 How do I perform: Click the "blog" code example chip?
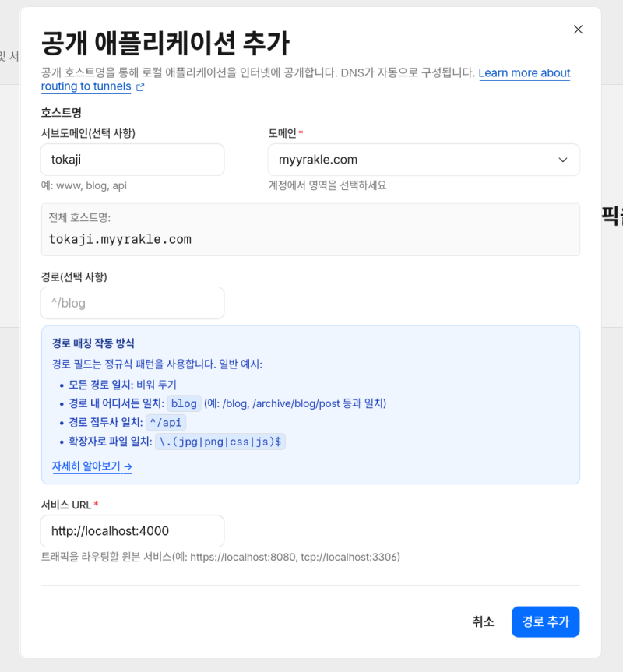[184, 403]
